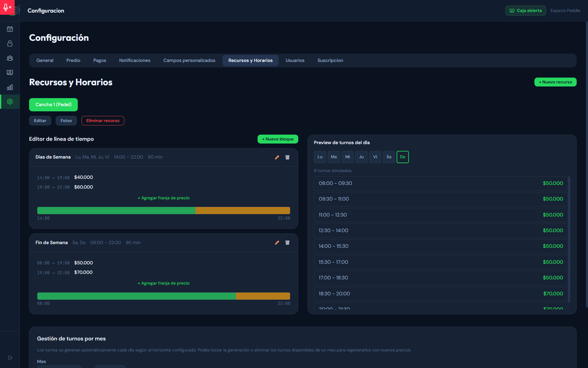This screenshot has width=588, height=368.
Task: Click the padlock icon in the sidebar
Action: [x=10, y=44]
